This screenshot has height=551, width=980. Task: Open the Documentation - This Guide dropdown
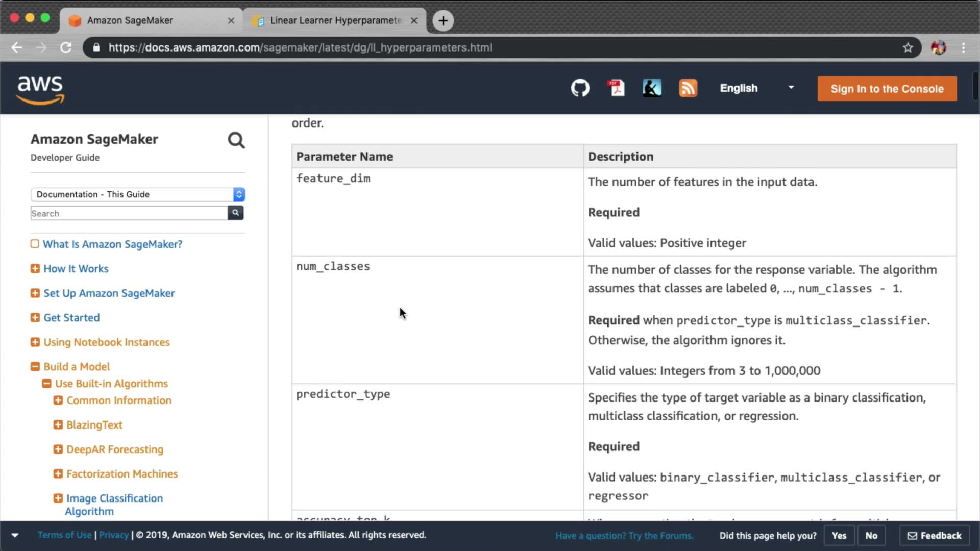coord(137,194)
